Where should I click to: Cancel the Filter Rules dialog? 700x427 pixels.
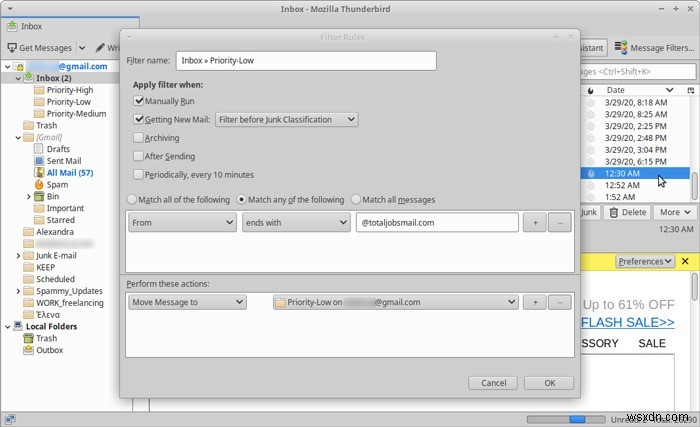coord(493,383)
